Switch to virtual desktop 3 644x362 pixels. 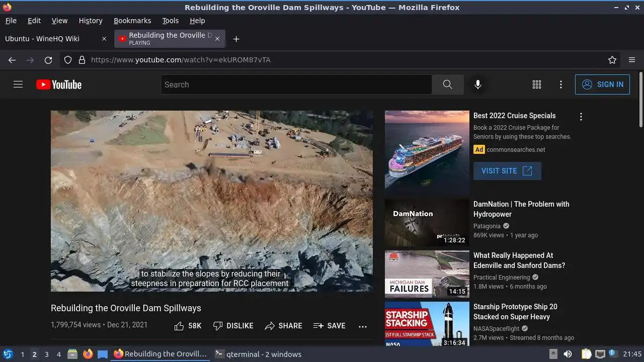pyautogui.click(x=46, y=354)
